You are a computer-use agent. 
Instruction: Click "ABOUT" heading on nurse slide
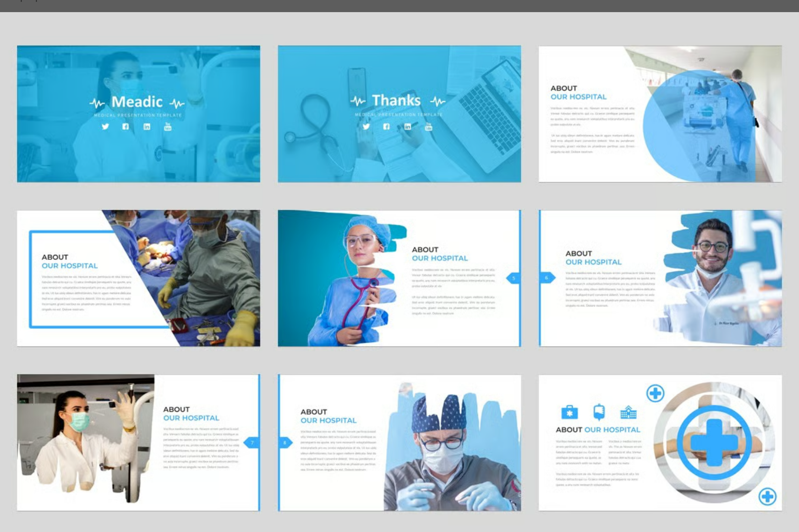click(425, 249)
